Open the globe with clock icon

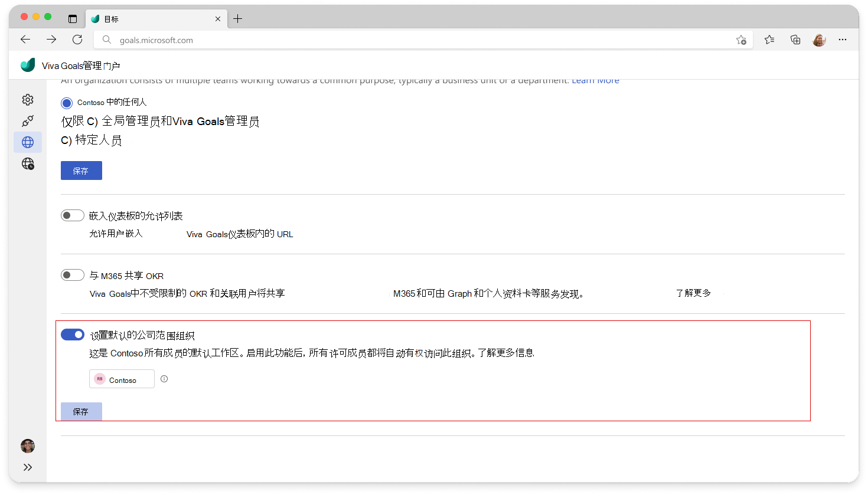pos(28,163)
